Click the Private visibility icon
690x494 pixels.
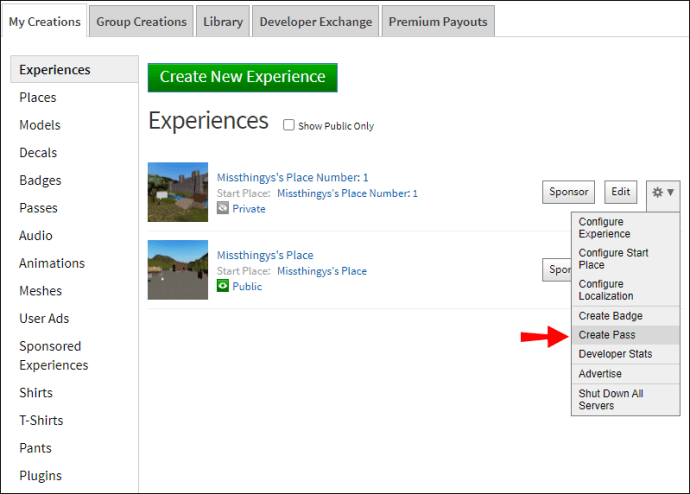click(x=223, y=208)
